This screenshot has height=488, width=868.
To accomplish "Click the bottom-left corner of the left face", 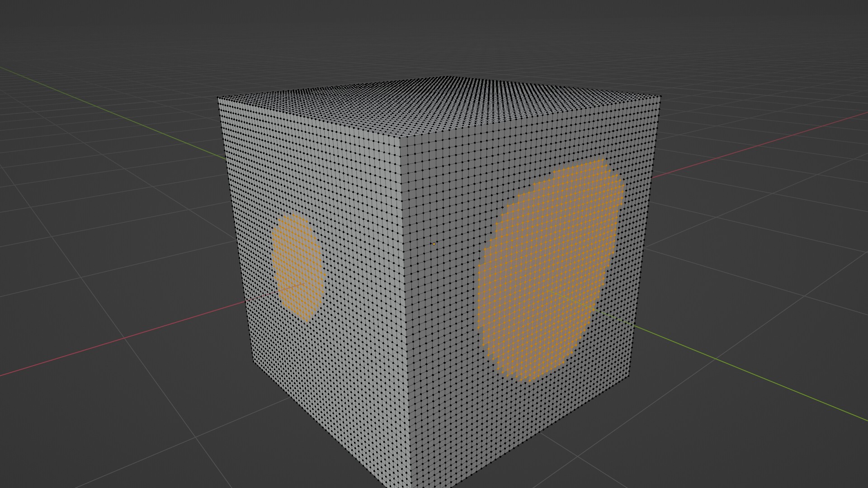I will (x=253, y=361).
